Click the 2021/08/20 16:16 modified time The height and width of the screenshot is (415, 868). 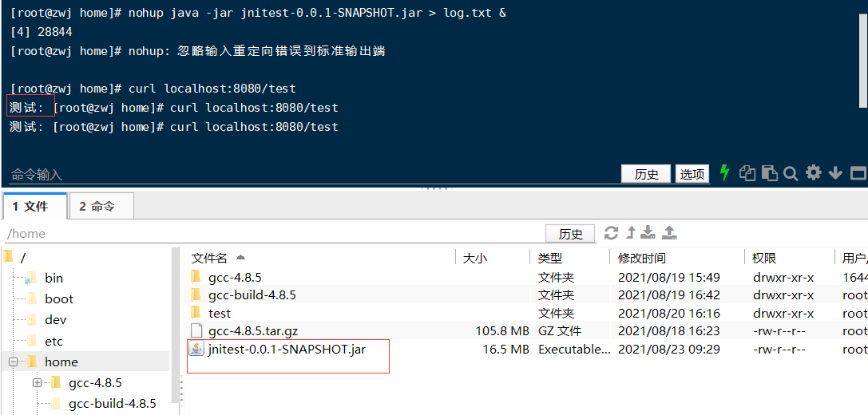coord(668,313)
